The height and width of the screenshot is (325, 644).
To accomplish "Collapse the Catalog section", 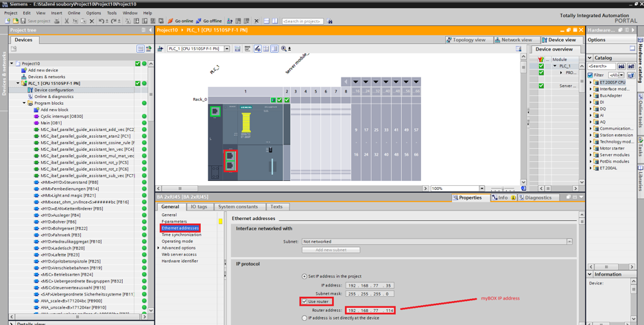I will (x=591, y=58).
